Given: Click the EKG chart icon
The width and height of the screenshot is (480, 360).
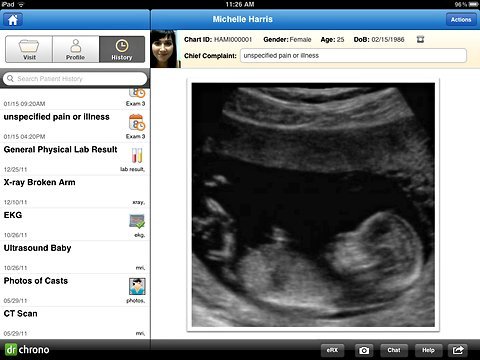Looking at the screenshot, I should [137, 221].
